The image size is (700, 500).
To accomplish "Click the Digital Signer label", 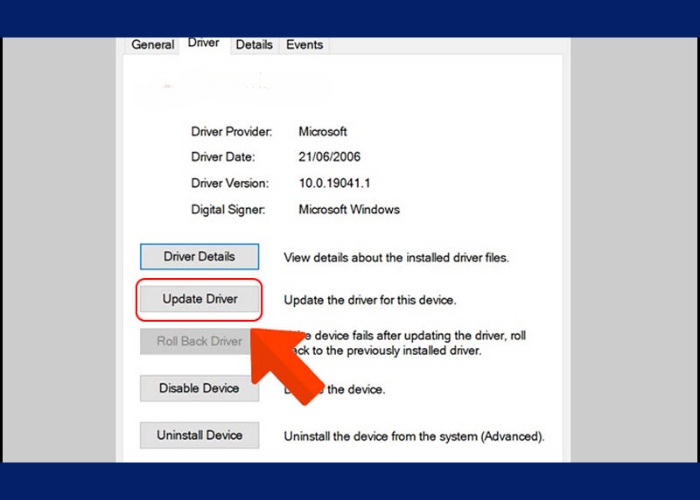I will coord(229,210).
